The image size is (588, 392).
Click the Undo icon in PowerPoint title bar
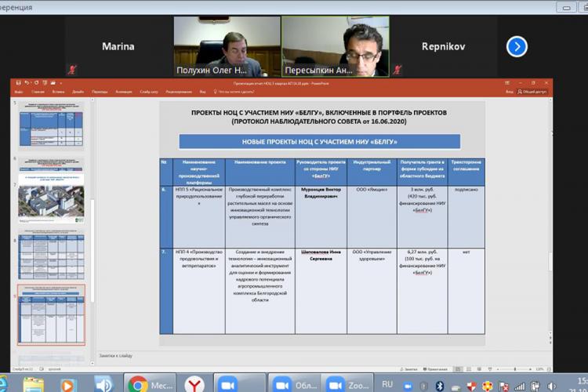27,82
